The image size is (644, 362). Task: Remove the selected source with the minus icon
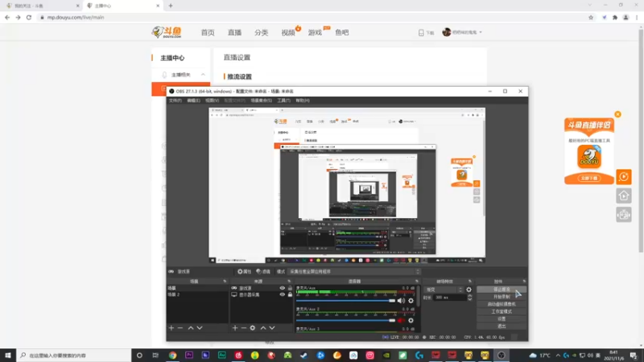pyautogui.click(x=244, y=328)
